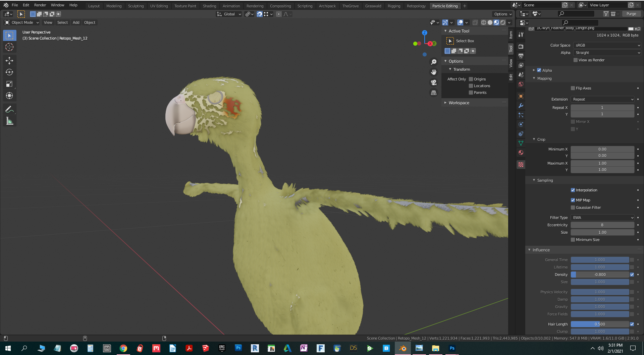
Task: Open the Annotate tool
Action: click(9, 109)
